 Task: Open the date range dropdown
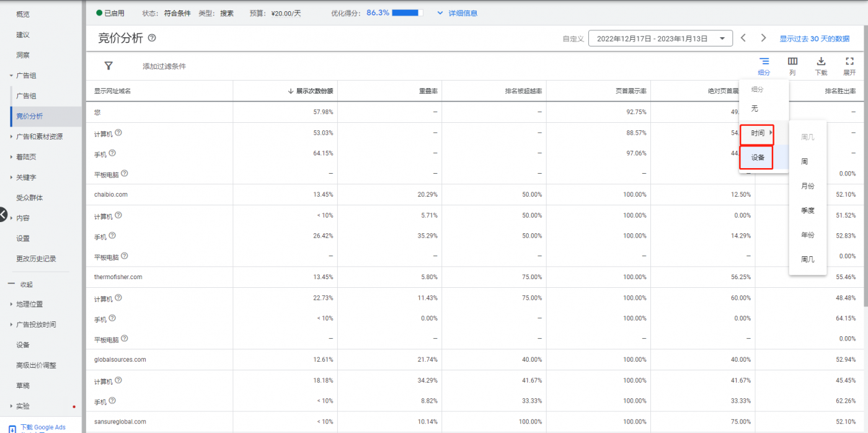[x=660, y=38]
